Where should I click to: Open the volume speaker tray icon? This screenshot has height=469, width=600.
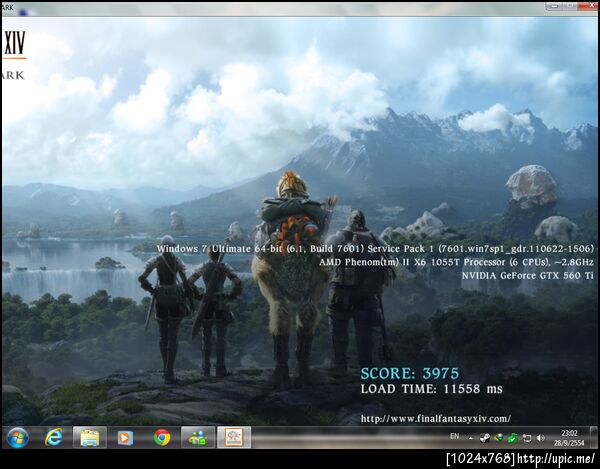(541, 438)
